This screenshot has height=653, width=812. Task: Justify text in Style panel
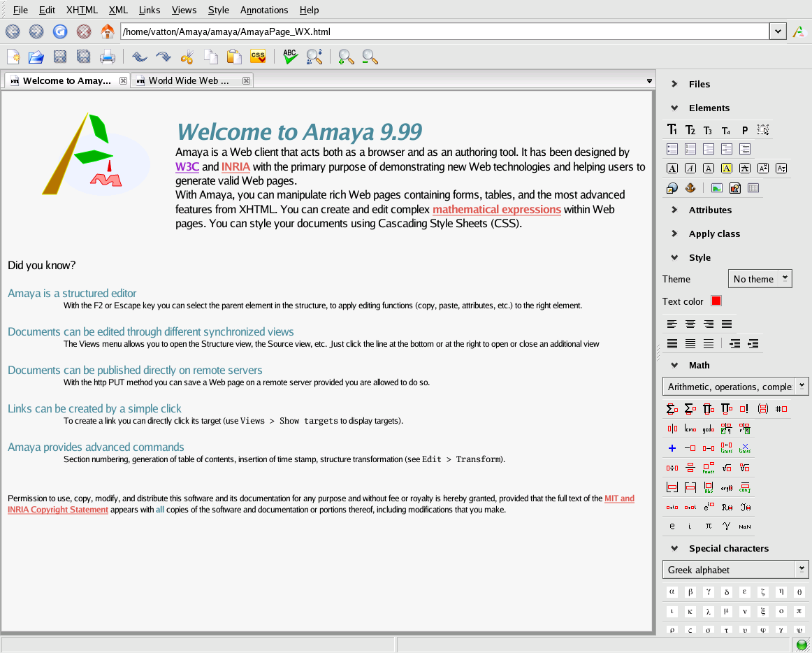coord(727,324)
